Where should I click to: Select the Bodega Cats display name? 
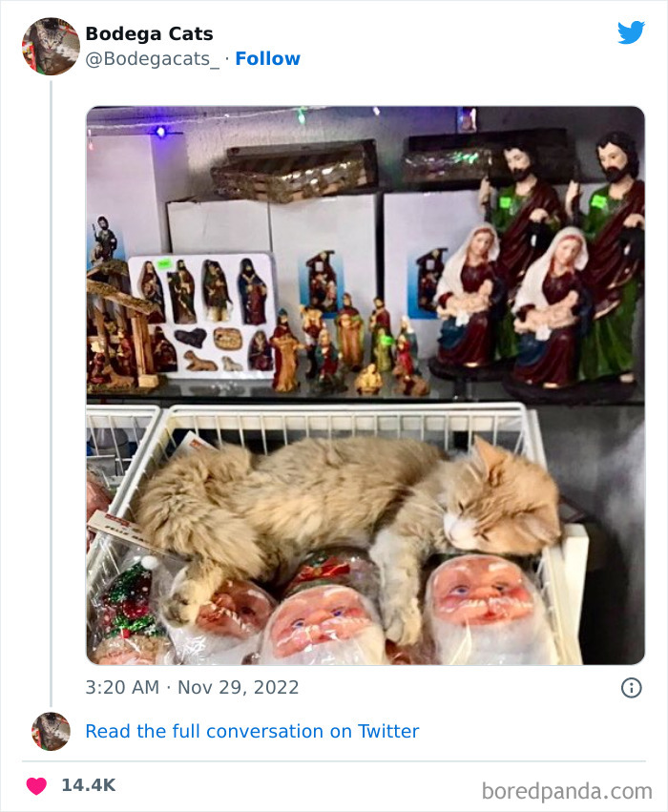pos(148,32)
